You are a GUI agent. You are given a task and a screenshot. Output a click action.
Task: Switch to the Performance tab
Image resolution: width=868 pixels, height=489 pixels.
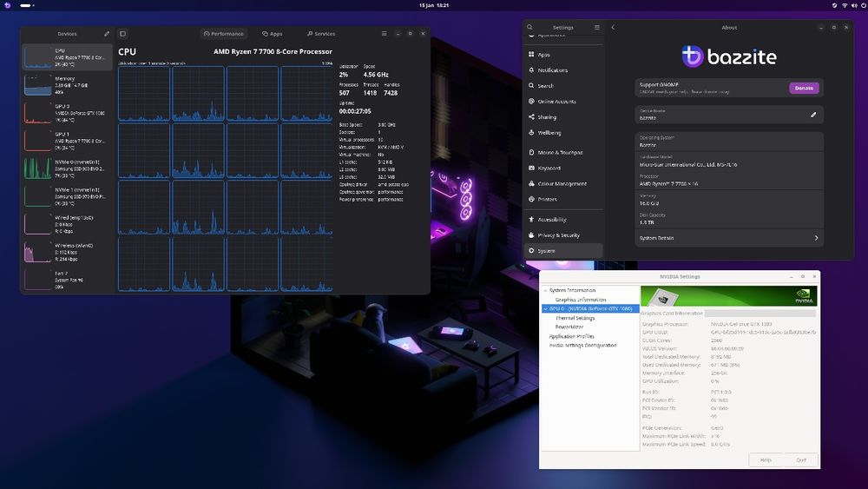[224, 34]
